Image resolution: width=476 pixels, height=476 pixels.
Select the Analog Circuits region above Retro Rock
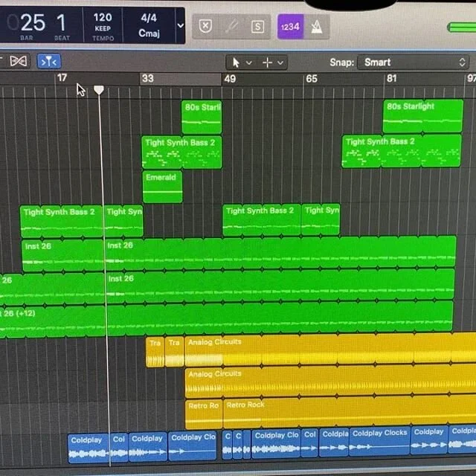coord(330,382)
